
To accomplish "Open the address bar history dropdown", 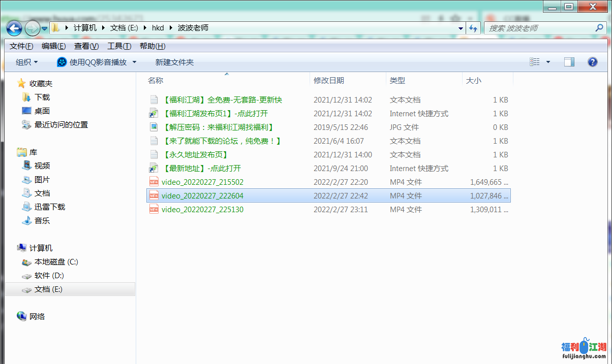I will click(x=461, y=28).
